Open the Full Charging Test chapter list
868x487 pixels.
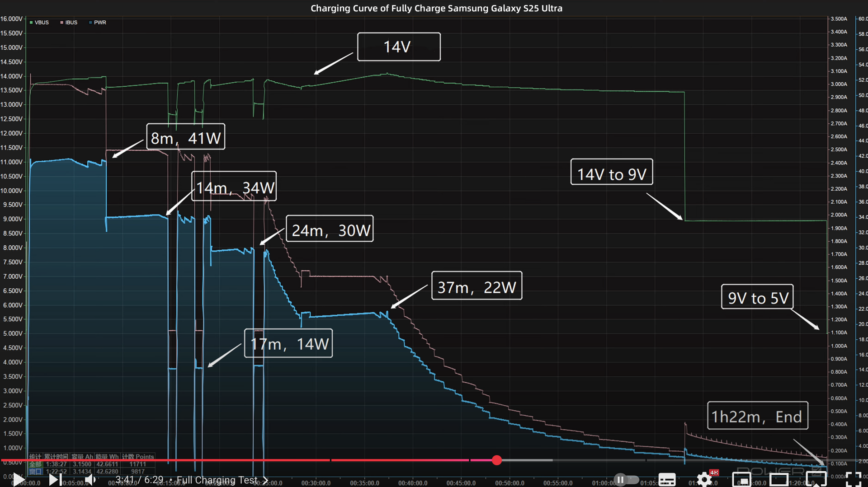(x=217, y=480)
